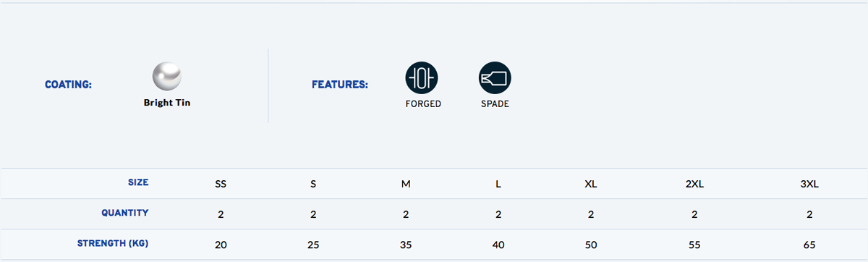Screen dimensions: 868x262
Task: Select size XL in the table
Action: click(591, 184)
